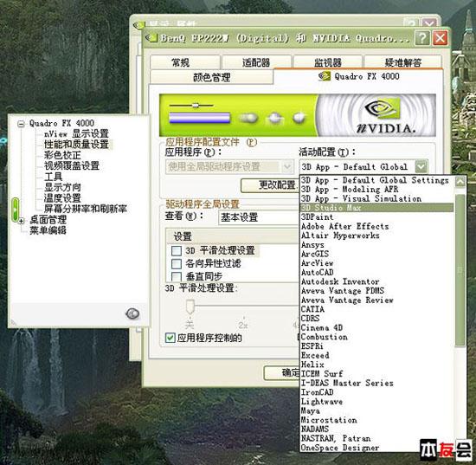Click the NVIDIA logo banner
This screenshot has width=476, height=465.
point(298,115)
